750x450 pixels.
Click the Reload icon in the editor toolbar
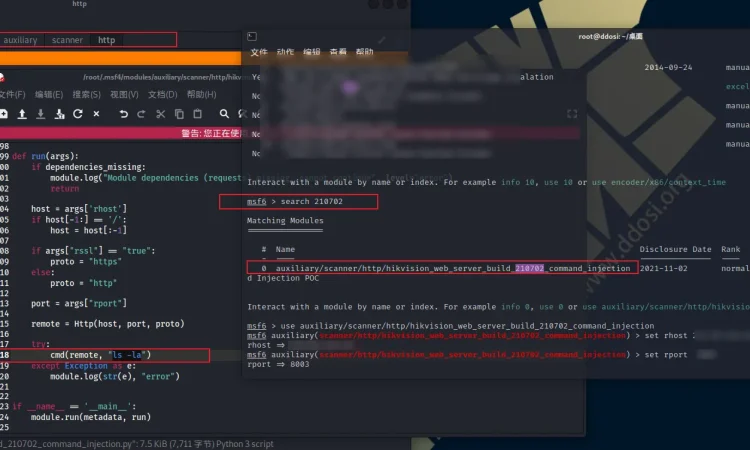click(x=78, y=114)
